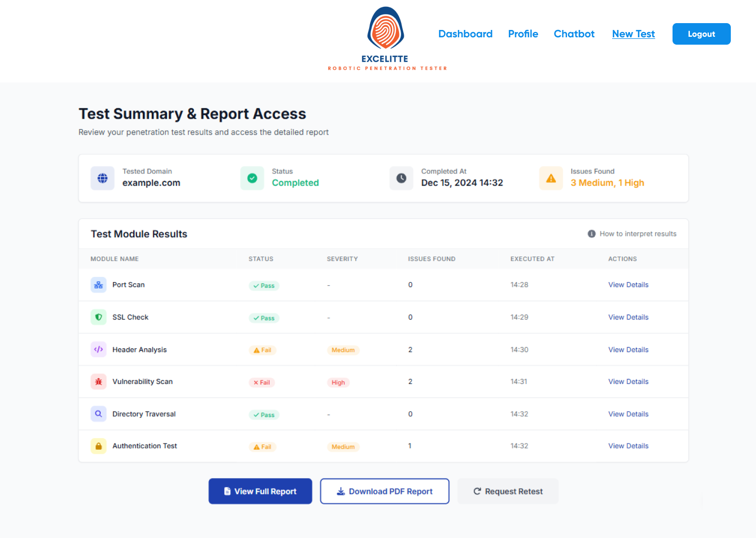Click the Pass badge in Directory Traversal row
Screen dimensions: 756x538
coord(264,415)
